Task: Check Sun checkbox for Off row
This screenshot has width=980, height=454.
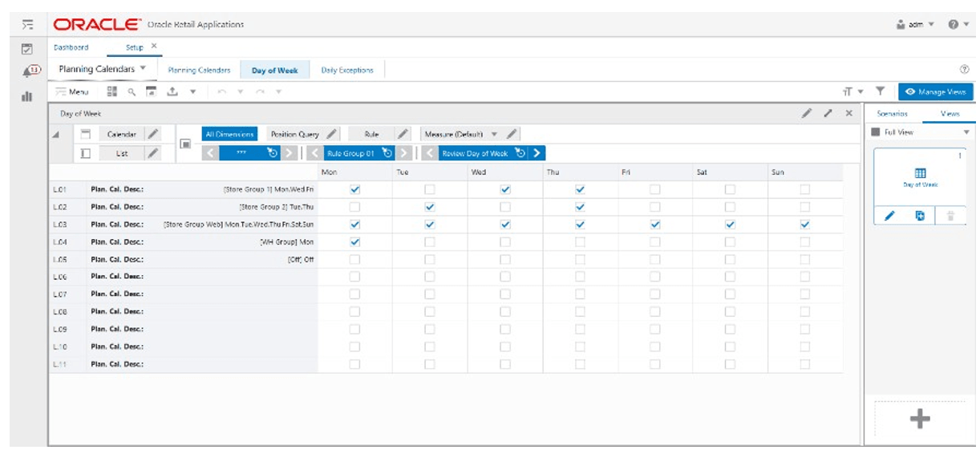Action: point(804,259)
